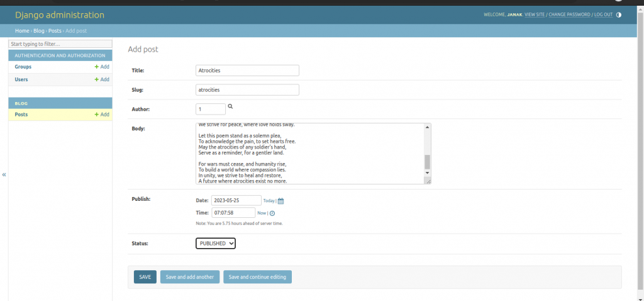
Task: Click the Change Password link
Action: point(570,15)
